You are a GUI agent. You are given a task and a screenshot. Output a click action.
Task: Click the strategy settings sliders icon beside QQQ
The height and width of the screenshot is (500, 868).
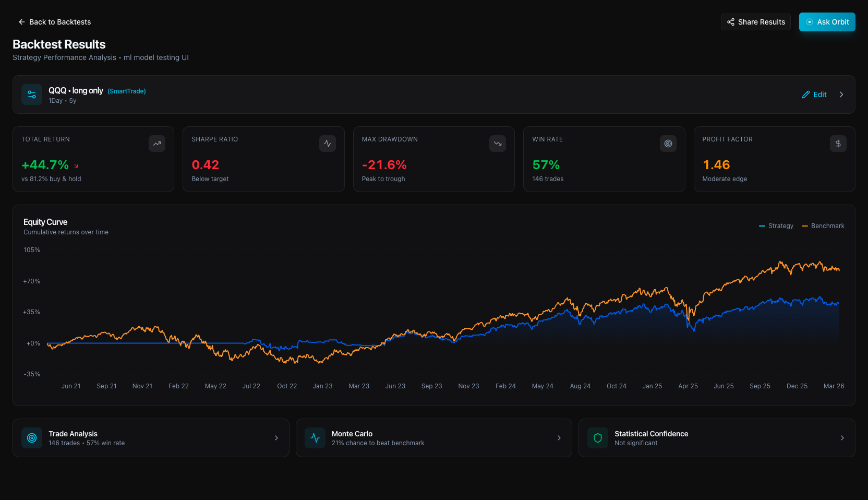tap(32, 94)
